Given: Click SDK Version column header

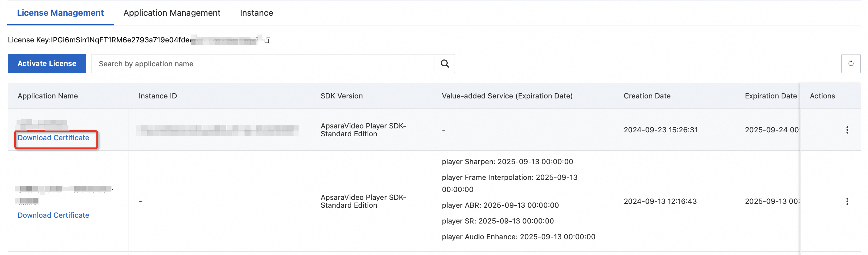Looking at the screenshot, I should [x=342, y=96].
